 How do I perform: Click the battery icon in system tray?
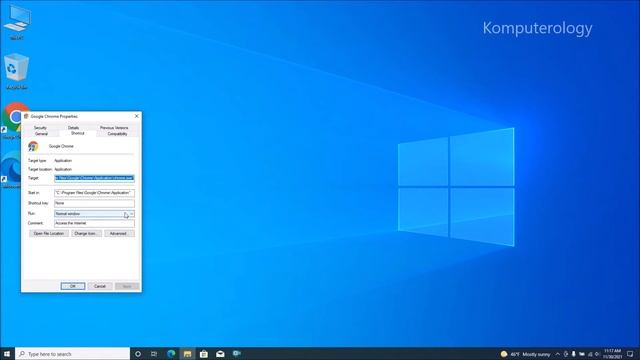582,354
